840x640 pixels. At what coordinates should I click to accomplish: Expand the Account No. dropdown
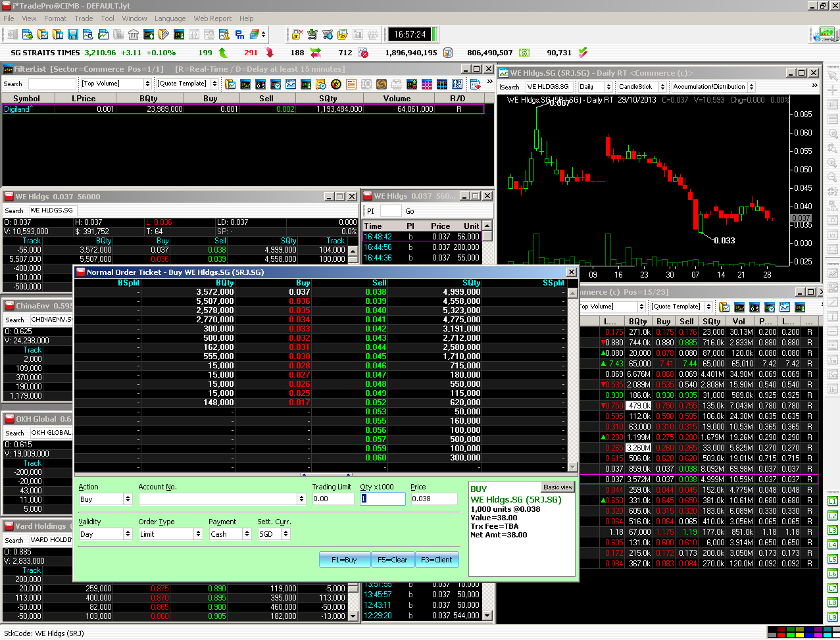[x=302, y=499]
